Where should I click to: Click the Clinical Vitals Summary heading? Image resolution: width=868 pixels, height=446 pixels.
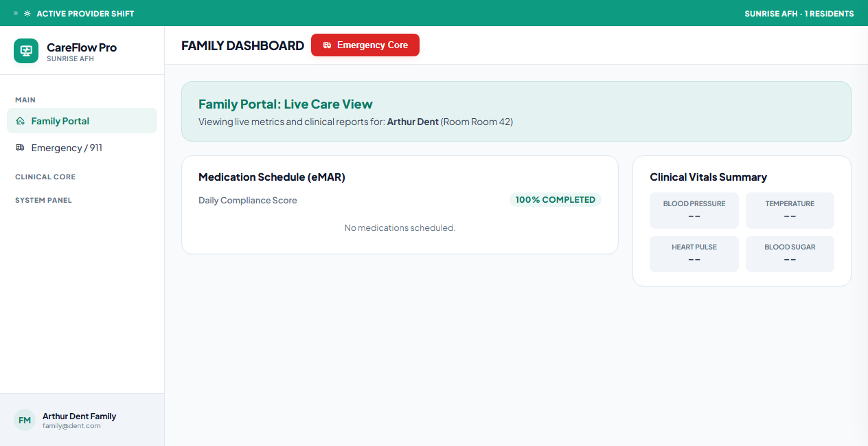coord(708,177)
